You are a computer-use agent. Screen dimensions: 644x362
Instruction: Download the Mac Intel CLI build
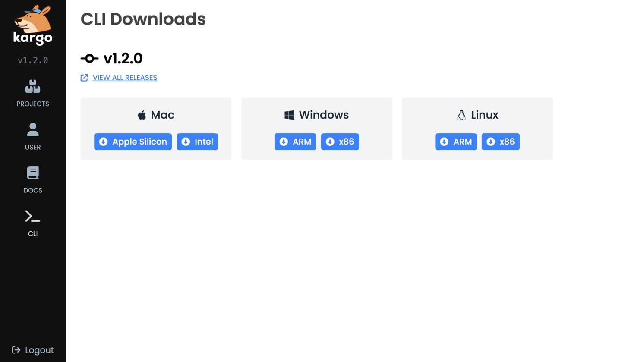(x=197, y=142)
